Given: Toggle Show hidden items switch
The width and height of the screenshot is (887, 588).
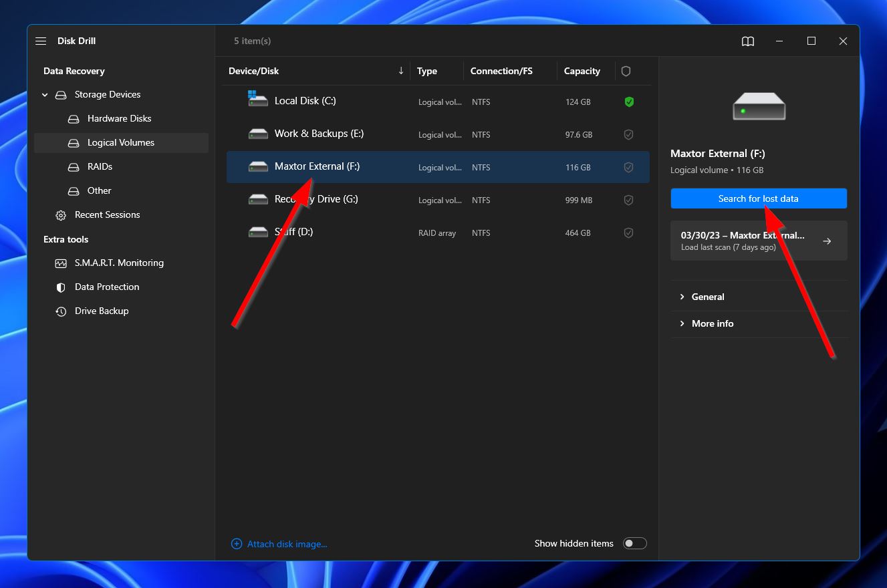Looking at the screenshot, I should tap(635, 543).
